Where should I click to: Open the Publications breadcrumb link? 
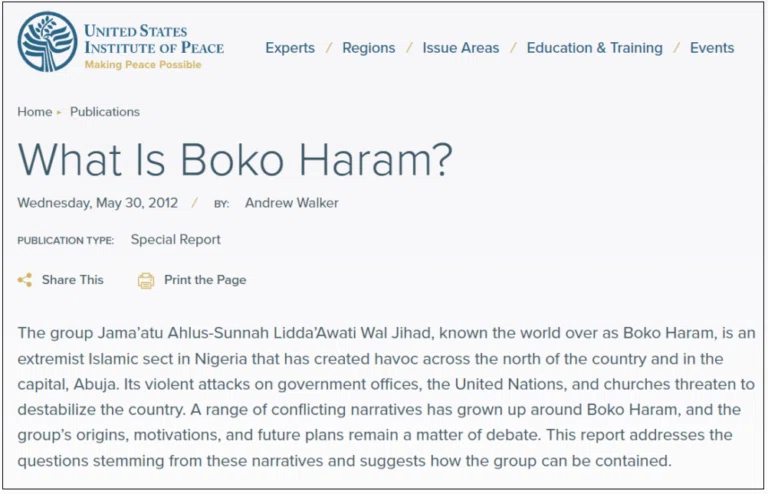point(105,112)
